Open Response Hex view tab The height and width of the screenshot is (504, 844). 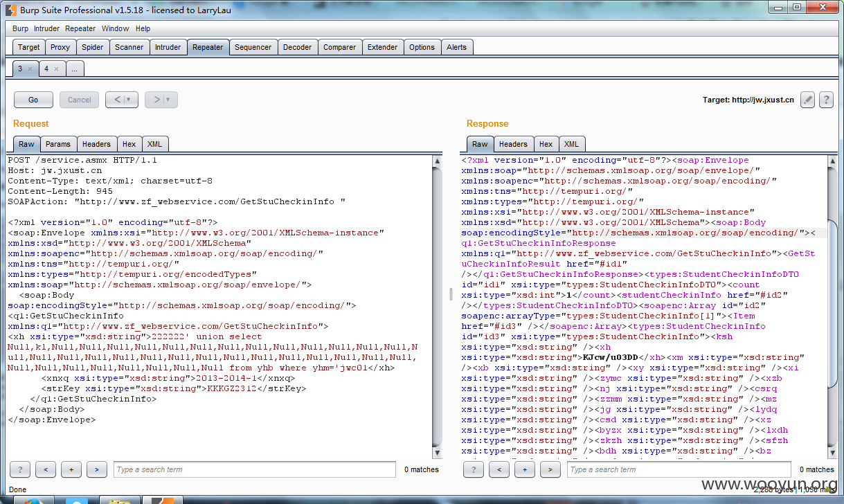(546, 144)
